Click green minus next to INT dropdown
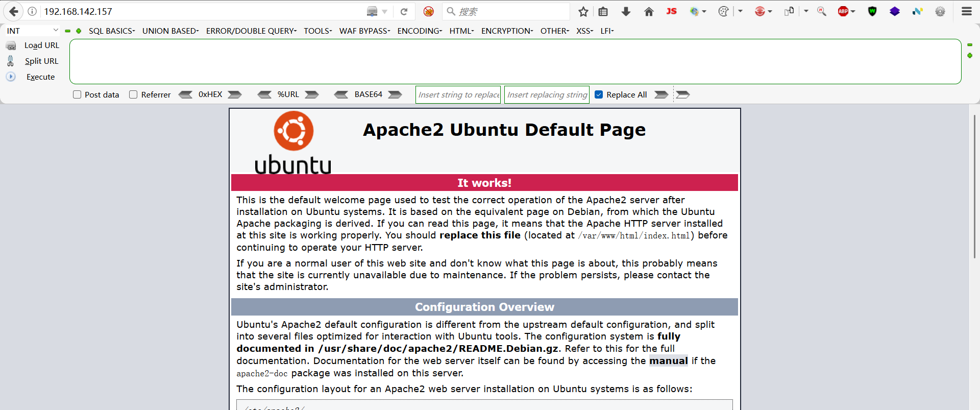The image size is (980, 410). (67, 31)
